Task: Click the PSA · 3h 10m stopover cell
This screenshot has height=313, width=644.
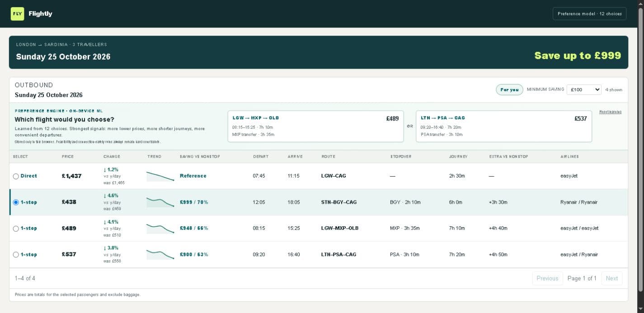Action: click(404, 255)
